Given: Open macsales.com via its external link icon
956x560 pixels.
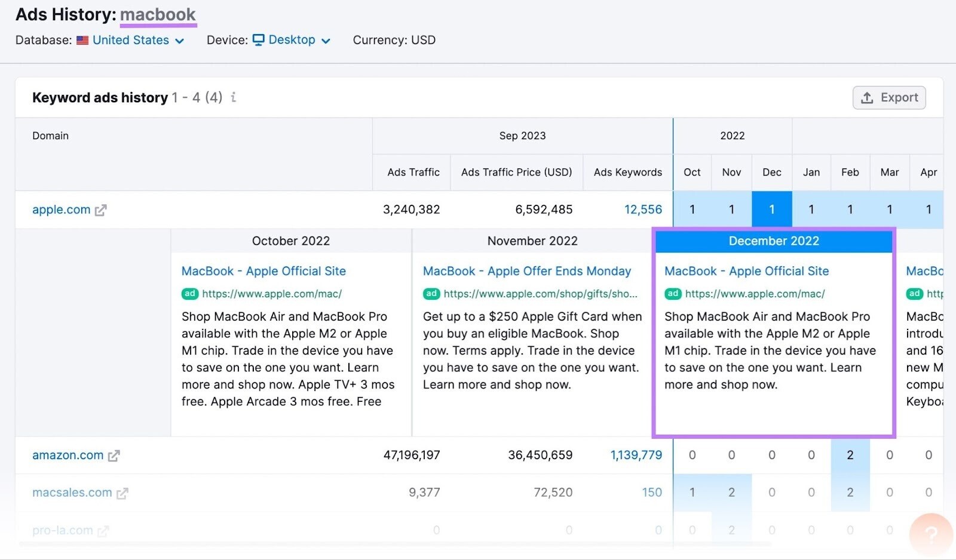Looking at the screenshot, I should (123, 493).
